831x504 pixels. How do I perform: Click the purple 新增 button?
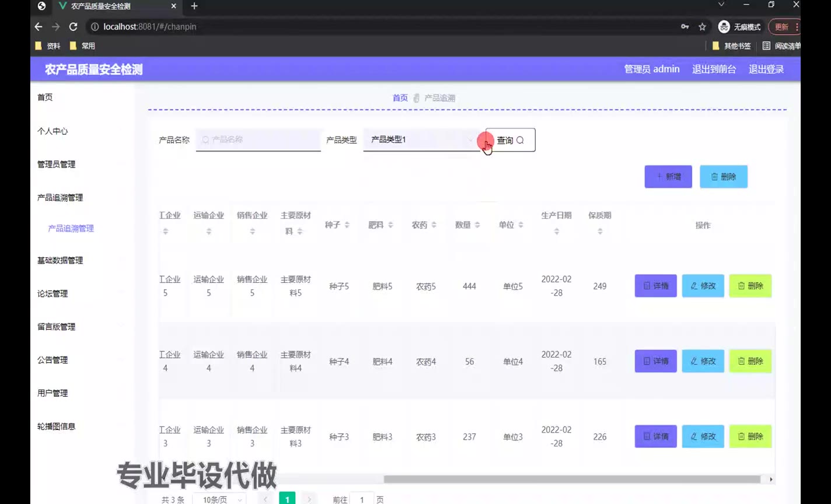[668, 176]
